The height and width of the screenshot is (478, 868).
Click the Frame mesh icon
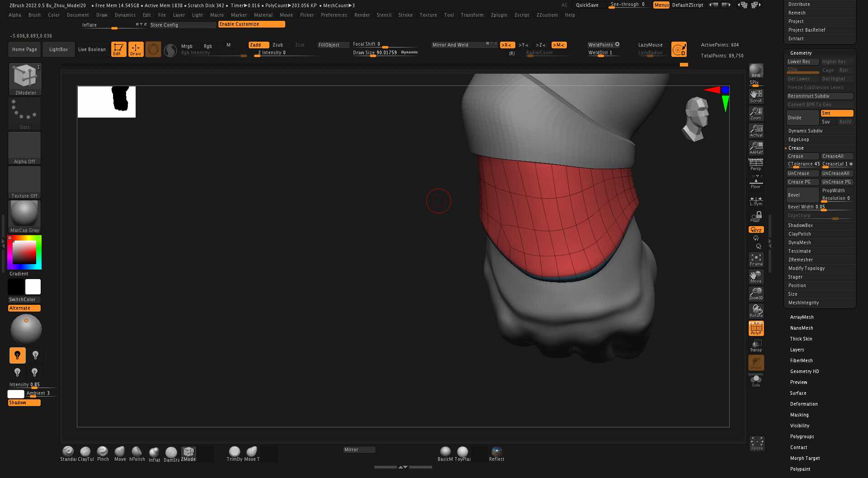[x=756, y=260]
